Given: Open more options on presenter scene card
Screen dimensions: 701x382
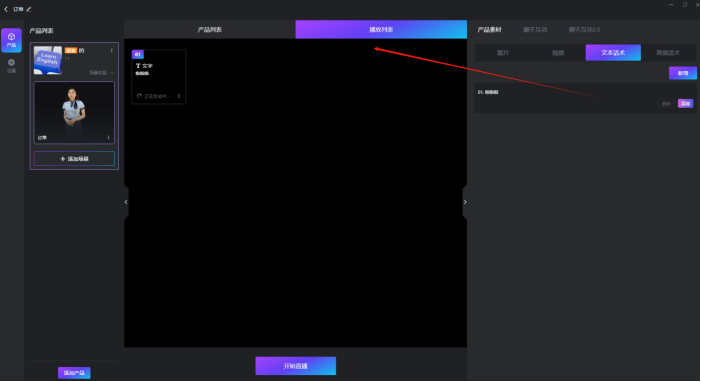Looking at the screenshot, I should click(108, 138).
